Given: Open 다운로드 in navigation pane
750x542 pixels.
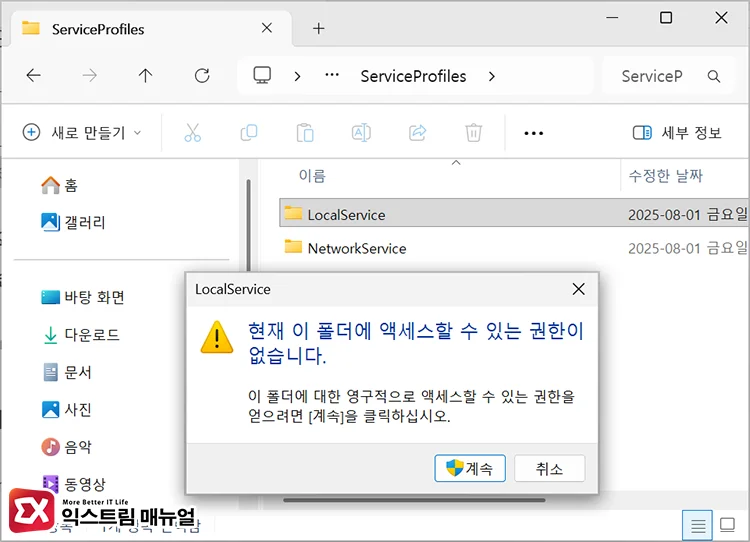Looking at the screenshot, I should click(80, 334).
